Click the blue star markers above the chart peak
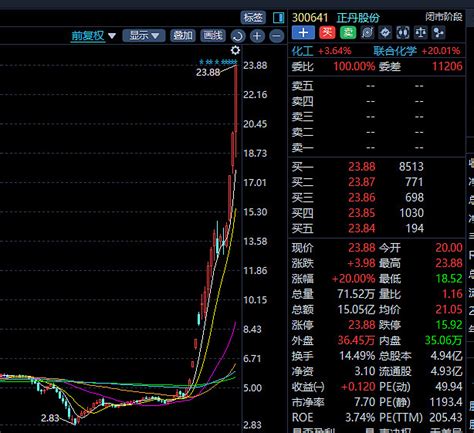Viewport: 474px width, 433px height. [x=218, y=62]
